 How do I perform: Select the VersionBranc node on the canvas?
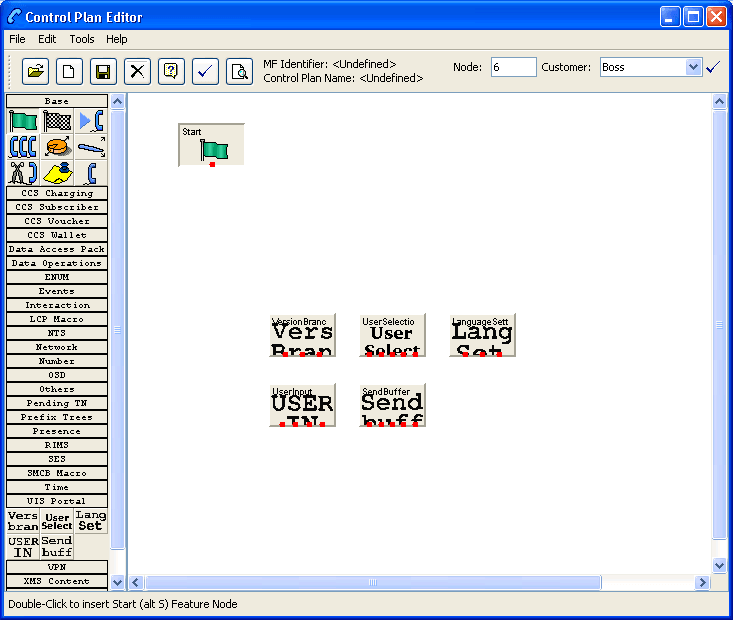(302, 335)
